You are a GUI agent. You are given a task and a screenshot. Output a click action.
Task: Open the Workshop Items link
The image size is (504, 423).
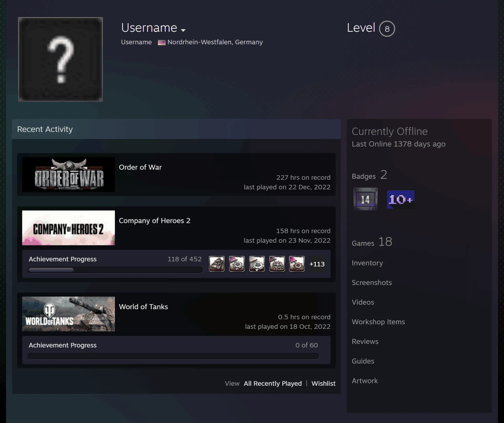(378, 322)
